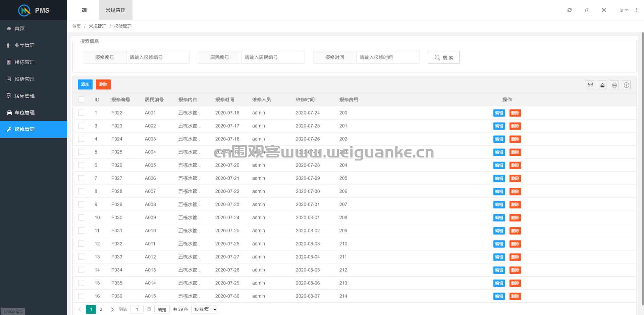The height and width of the screenshot is (315, 644).
Task: Check the row for P033
Action: 81,257
